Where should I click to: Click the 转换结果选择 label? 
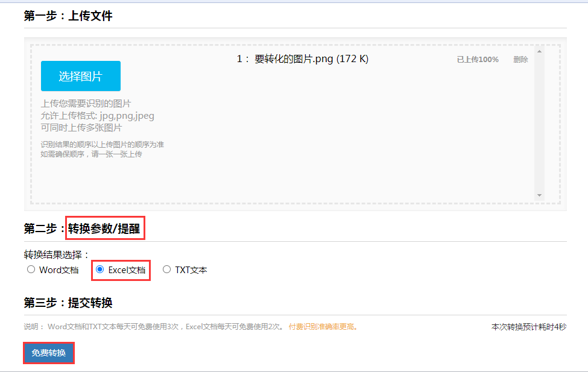57,255
